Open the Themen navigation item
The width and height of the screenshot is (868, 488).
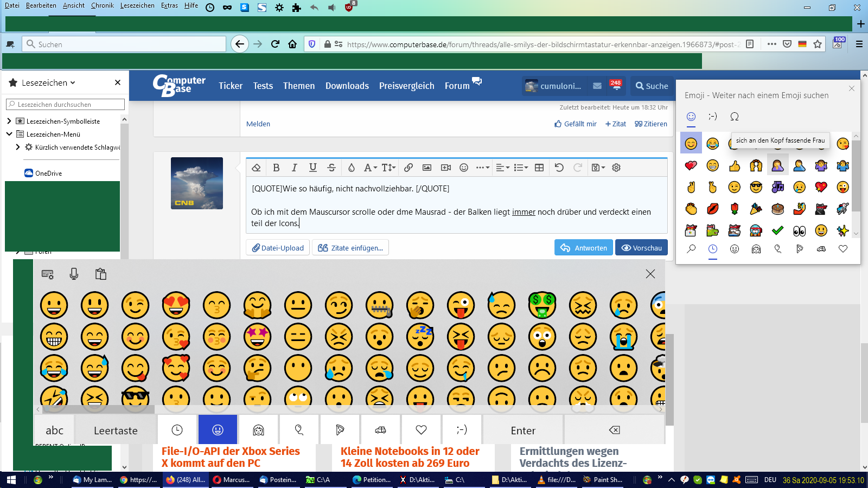tap(299, 86)
